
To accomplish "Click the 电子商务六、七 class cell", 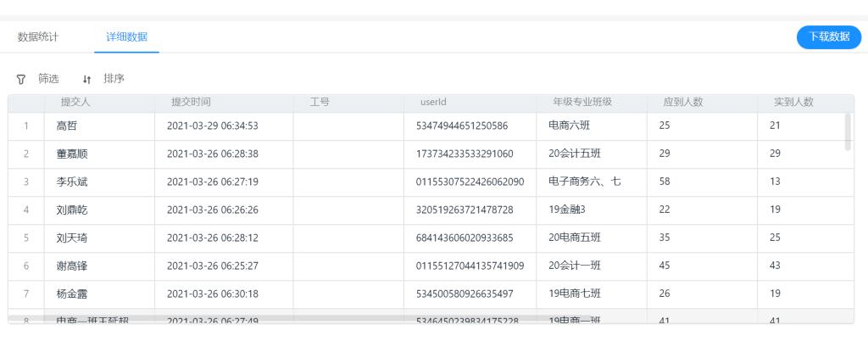I will [585, 182].
